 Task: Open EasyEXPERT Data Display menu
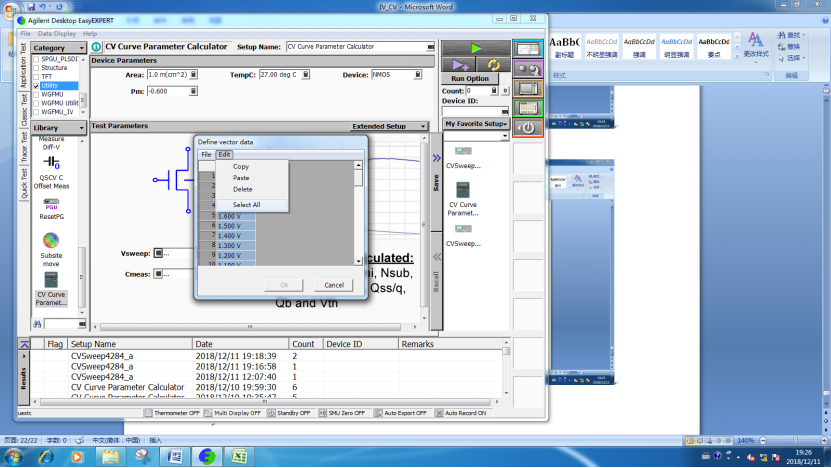coord(57,33)
